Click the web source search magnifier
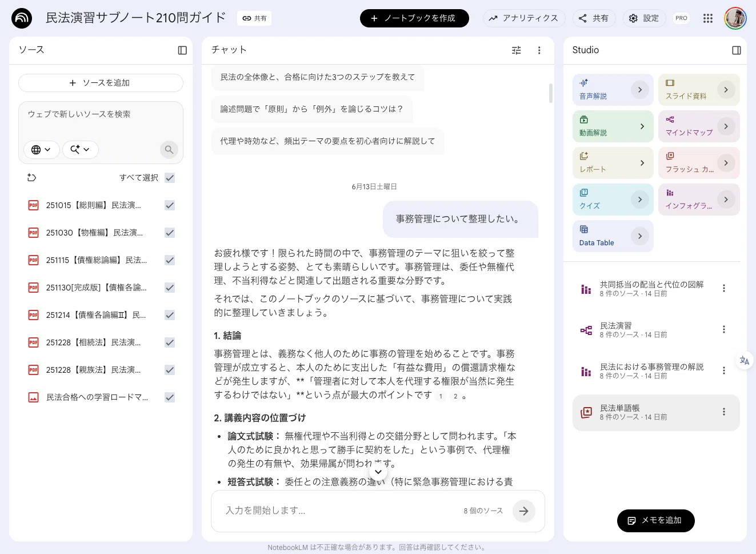 [x=169, y=150]
